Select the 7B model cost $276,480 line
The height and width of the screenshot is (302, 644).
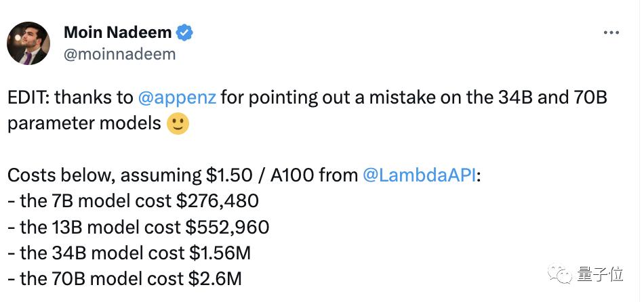(x=133, y=202)
